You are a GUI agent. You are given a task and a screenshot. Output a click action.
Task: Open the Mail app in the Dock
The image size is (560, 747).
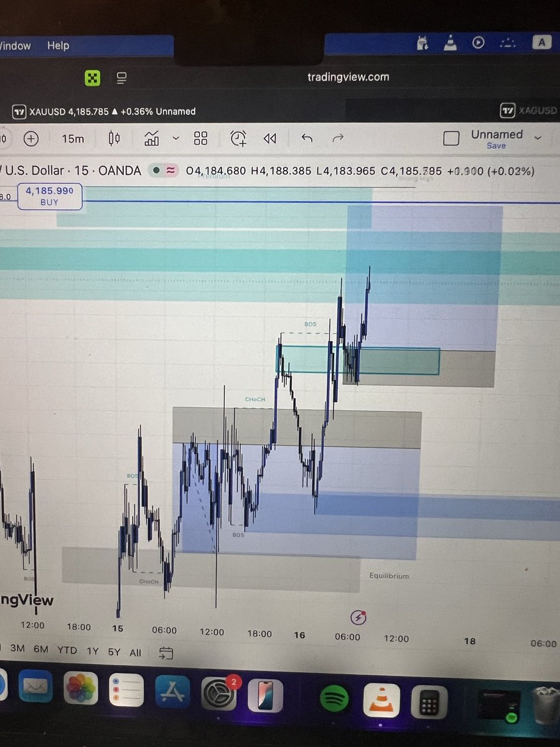[35, 687]
